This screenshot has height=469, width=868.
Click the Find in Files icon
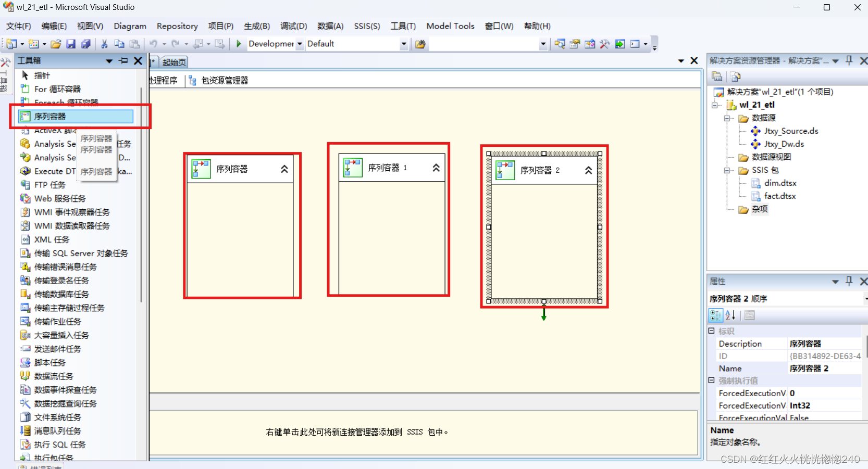[x=420, y=44]
